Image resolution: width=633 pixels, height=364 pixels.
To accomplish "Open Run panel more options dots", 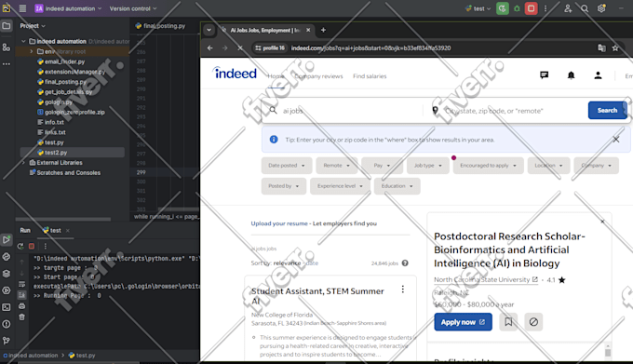I will [46, 246].
